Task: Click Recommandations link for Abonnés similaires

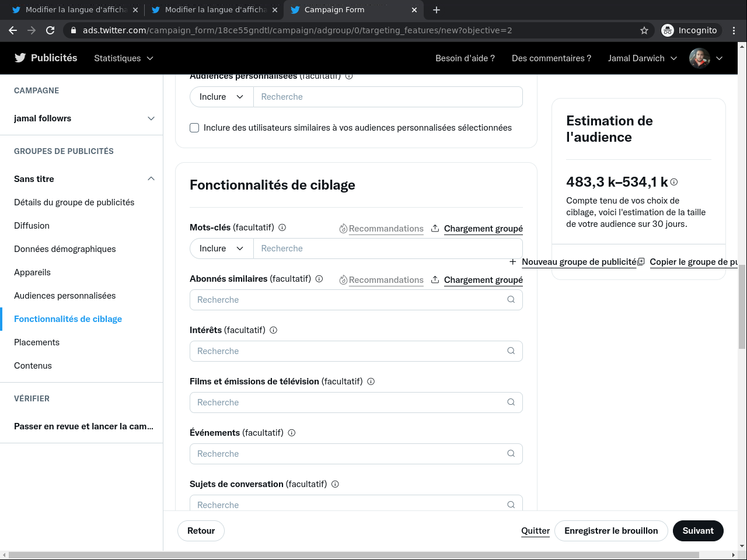Action: pyautogui.click(x=386, y=280)
